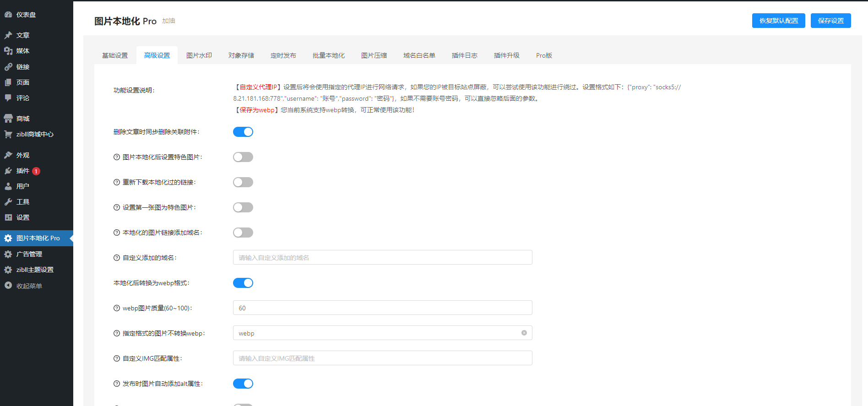Click help icon next to 图片本地化后设置特色图片
Image resolution: width=868 pixels, height=406 pixels.
click(x=117, y=157)
